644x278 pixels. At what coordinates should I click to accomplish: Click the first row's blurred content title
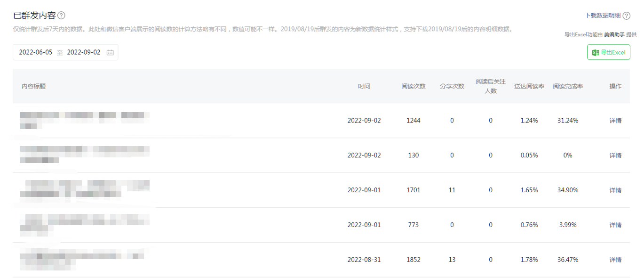tap(85, 120)
